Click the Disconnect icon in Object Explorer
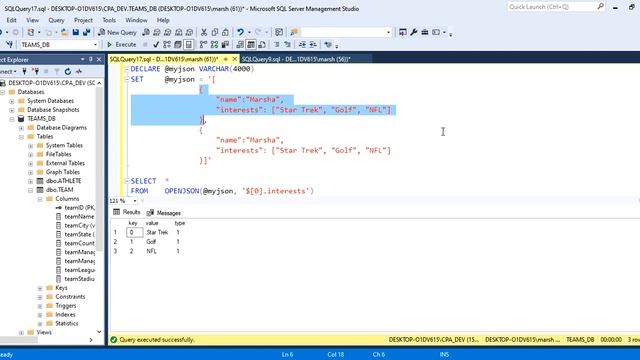The width and height of the screenshot is (640, 360). tap(36, 71)
